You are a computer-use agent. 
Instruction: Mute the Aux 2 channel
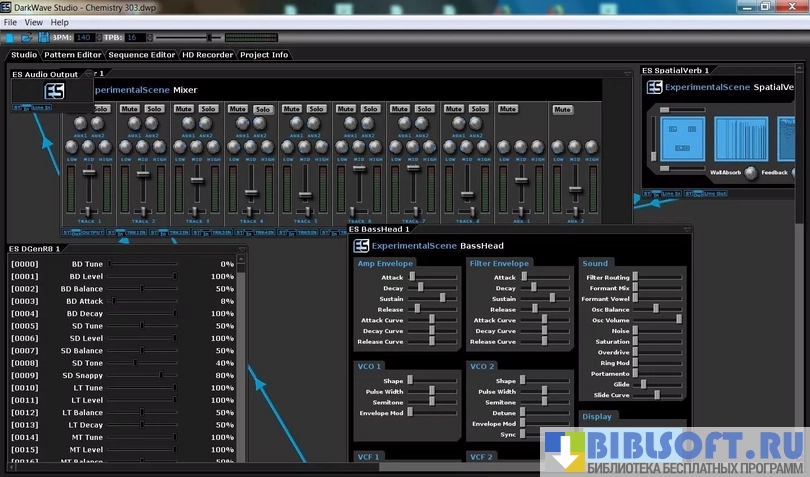[562, 109]
